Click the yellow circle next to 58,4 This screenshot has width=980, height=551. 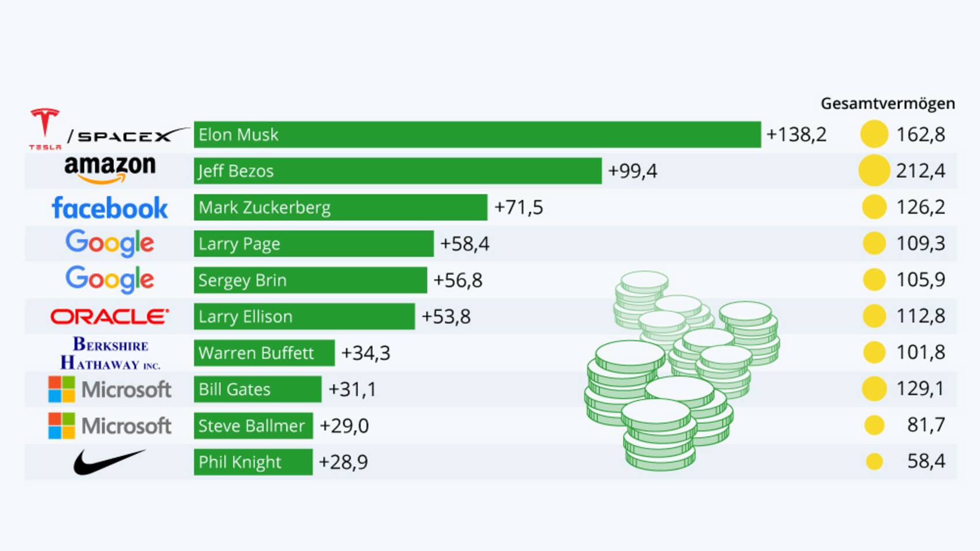pyautogui.click(x=874, y=461)
